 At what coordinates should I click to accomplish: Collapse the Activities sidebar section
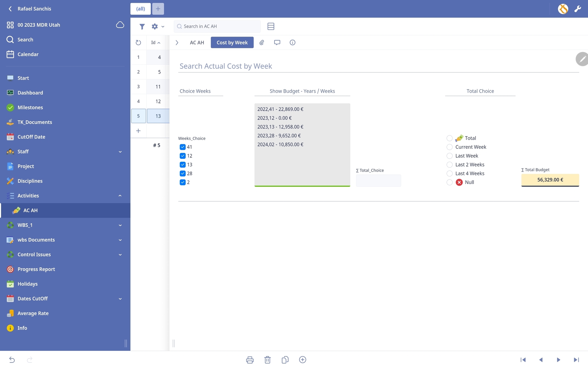tap(120, 196)
